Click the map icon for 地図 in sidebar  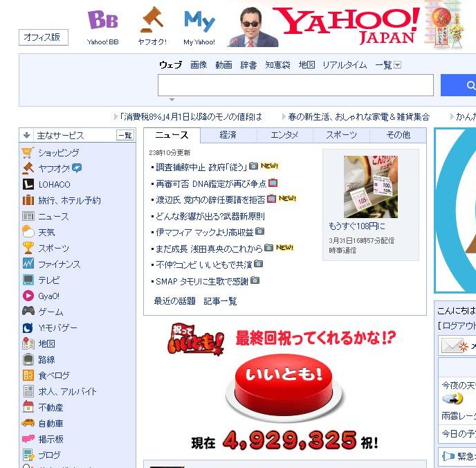[x=28, y=343]
